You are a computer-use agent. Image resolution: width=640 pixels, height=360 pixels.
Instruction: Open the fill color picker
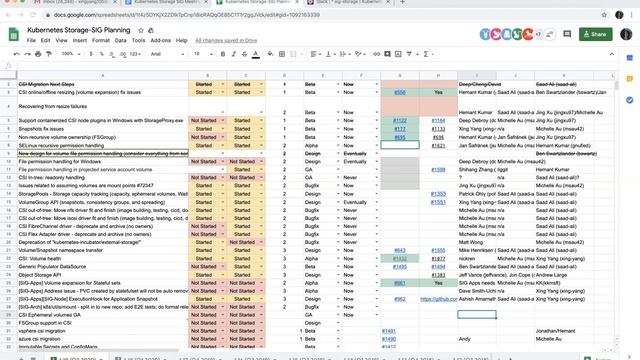point(270,54)
